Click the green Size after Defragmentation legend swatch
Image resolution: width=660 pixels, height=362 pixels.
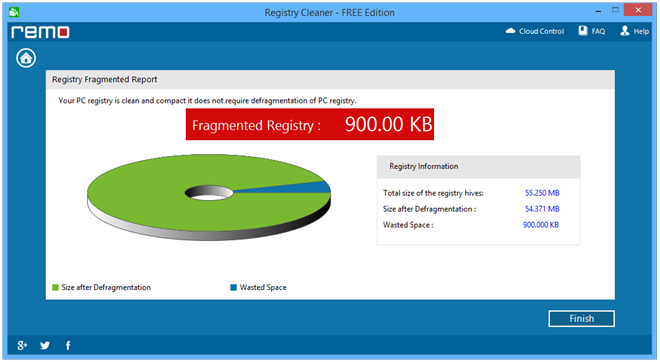click(55, 287)
